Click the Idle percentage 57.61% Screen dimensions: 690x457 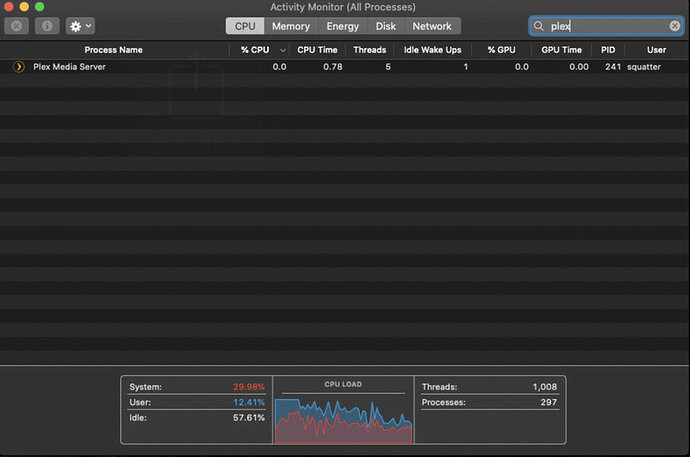(249, 418)
